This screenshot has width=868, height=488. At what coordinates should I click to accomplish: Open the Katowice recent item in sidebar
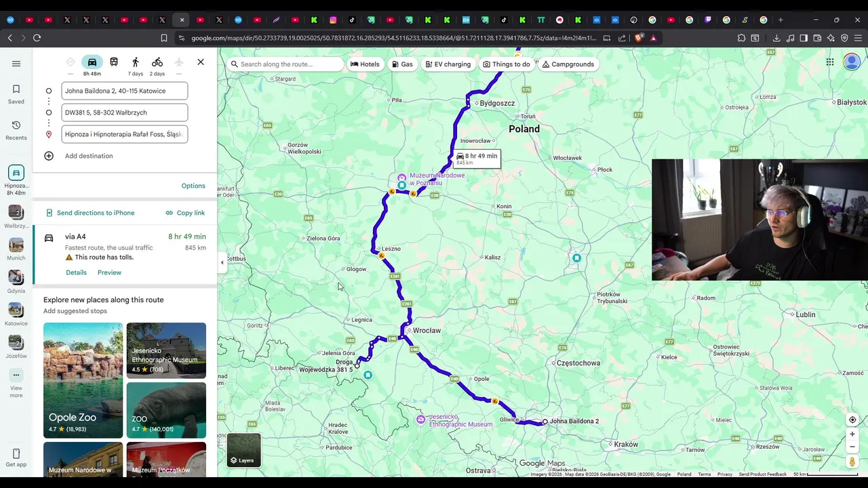pos(16,314)
